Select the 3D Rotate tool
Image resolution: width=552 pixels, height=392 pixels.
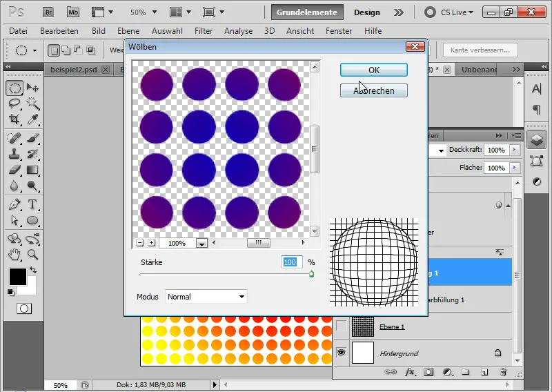coord(14,239)
